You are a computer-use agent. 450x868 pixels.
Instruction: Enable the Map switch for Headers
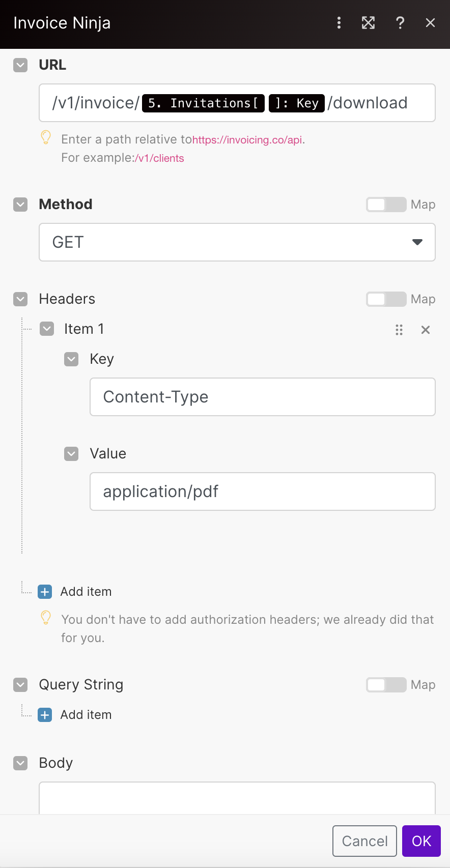(386, 299)
